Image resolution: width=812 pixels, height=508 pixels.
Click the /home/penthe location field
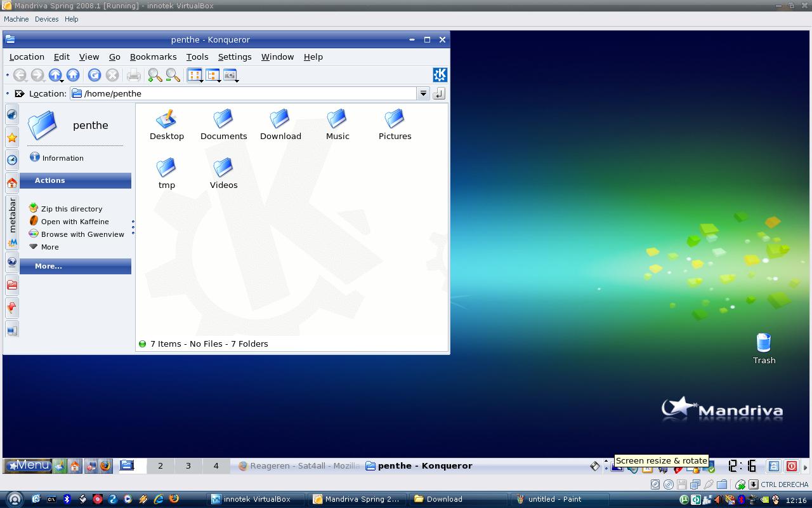point(244,93)
